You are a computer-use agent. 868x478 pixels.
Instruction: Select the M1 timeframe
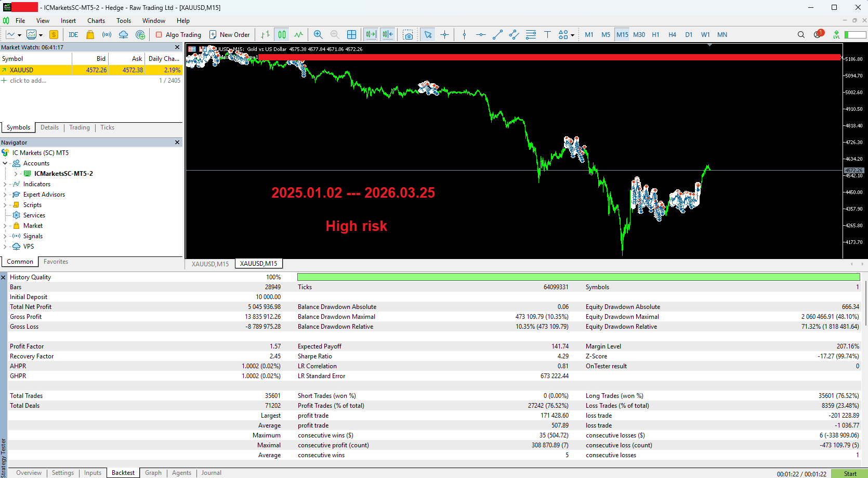point(589,35)
